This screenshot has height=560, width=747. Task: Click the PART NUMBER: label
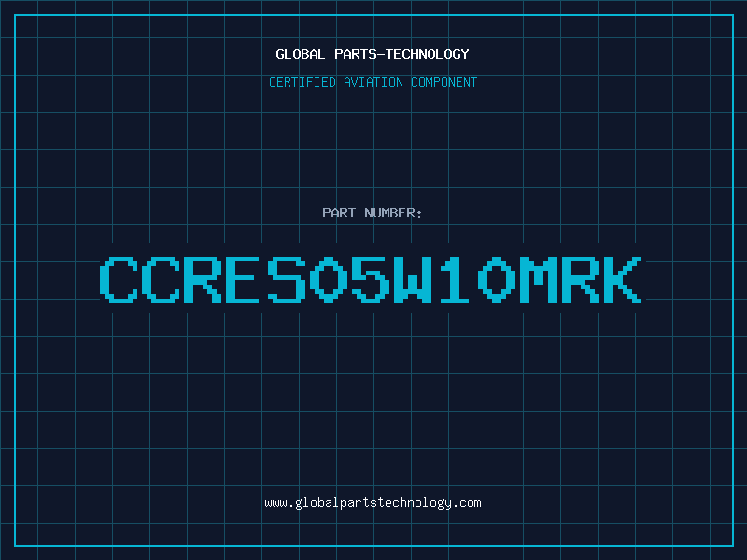373,213
